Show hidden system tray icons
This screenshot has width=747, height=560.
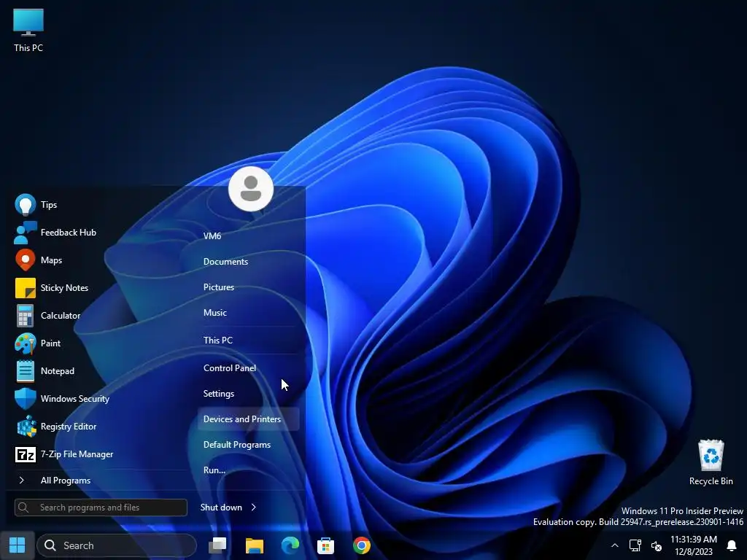pyautogui.click(x=614, y=545)
